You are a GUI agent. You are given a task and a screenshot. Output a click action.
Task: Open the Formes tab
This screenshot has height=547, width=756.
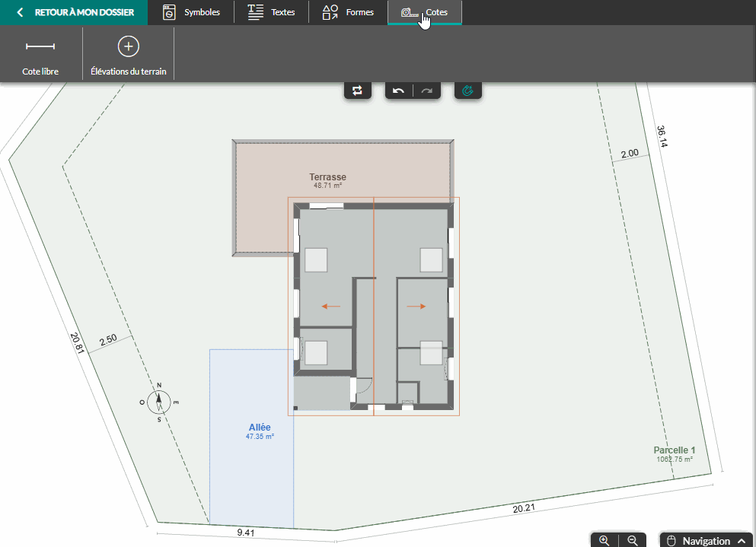(349, 12)
